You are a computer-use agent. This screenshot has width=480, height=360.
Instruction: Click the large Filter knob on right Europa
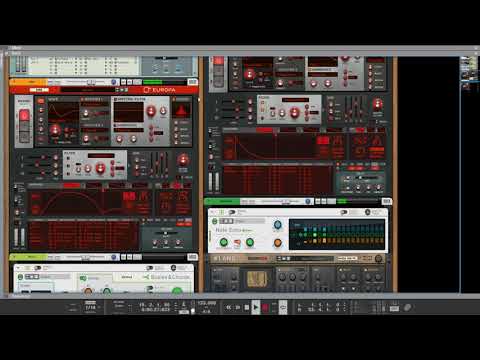pos(294,113)
